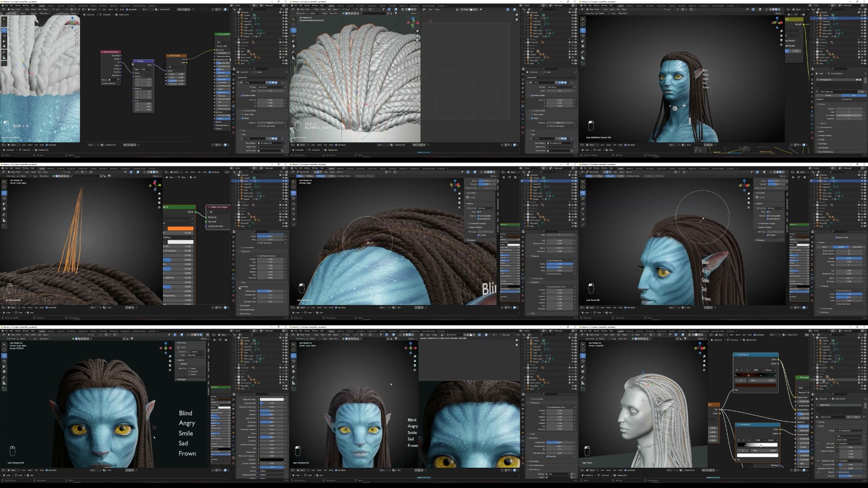This screenshot has width=868, height=488.
Task: Select the Transform tool in bottom-right window
Action: point(583,372)
